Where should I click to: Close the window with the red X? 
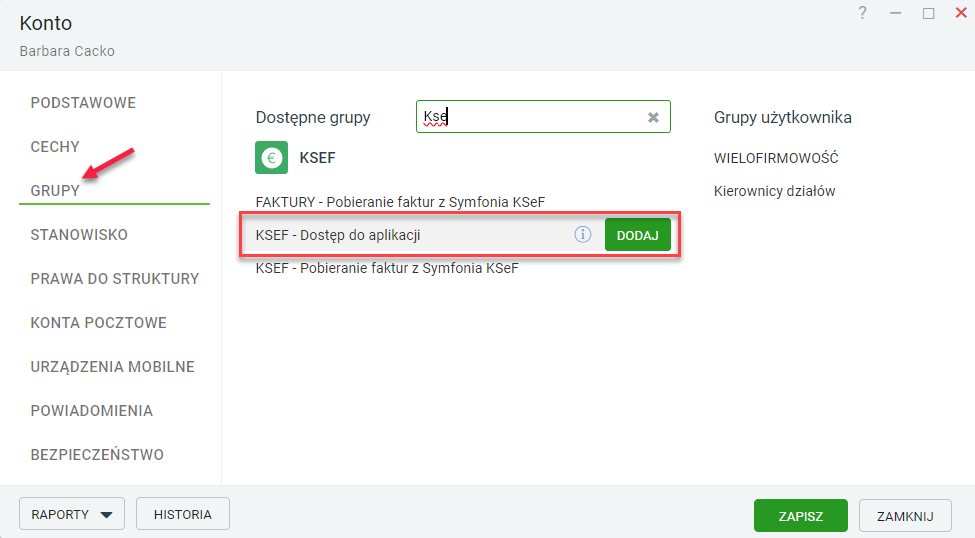pos(961,13)
